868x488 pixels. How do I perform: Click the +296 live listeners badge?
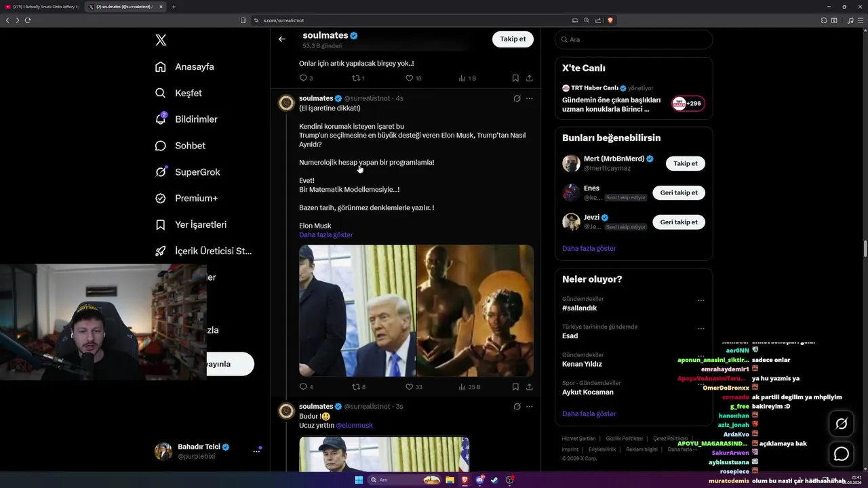pos(688,104)
